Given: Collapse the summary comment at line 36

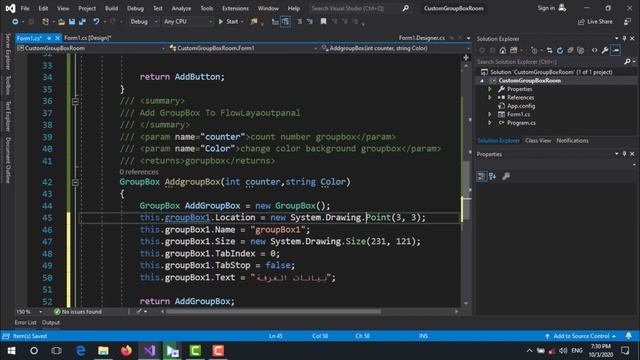Looking at the screenshot, I should (x=76, y=101).
